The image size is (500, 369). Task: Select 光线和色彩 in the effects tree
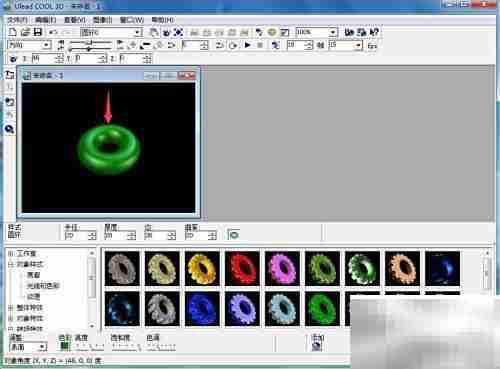point(43,286)
